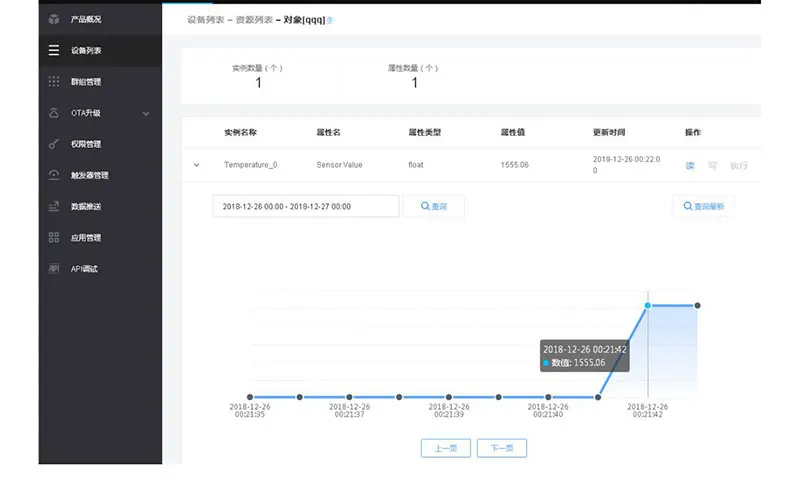The width and height of the screenshot is (800, 480).
Task: Click the 更新时间 column header
Action: (x=609, y=132)
